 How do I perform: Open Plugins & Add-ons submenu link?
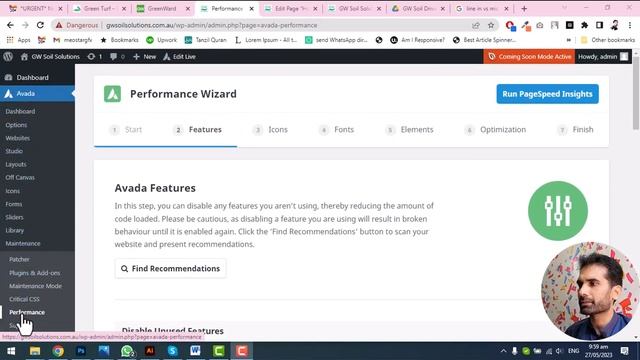pyautogui.click(x=34, y=273)
